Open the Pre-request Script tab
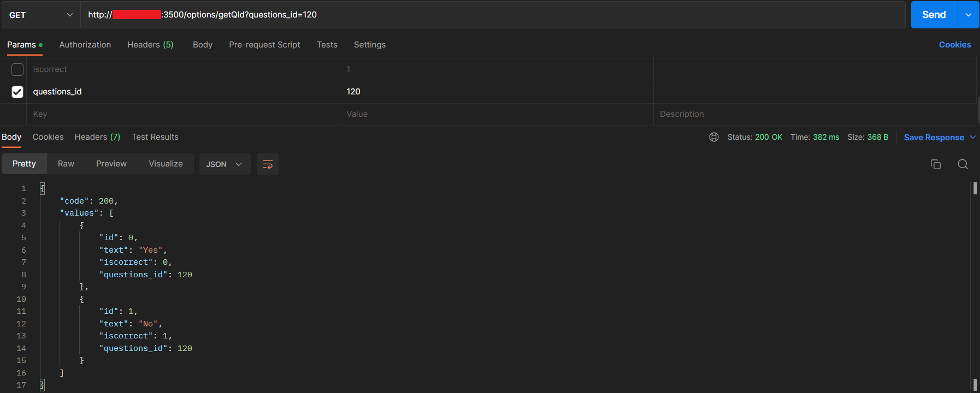 coord(264,45)
